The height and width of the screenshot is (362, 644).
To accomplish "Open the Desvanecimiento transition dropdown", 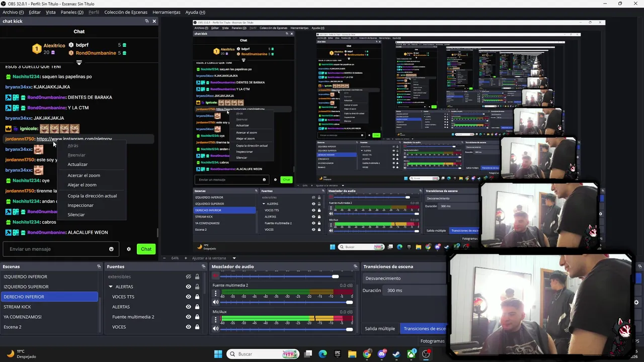I will [404, 278].
